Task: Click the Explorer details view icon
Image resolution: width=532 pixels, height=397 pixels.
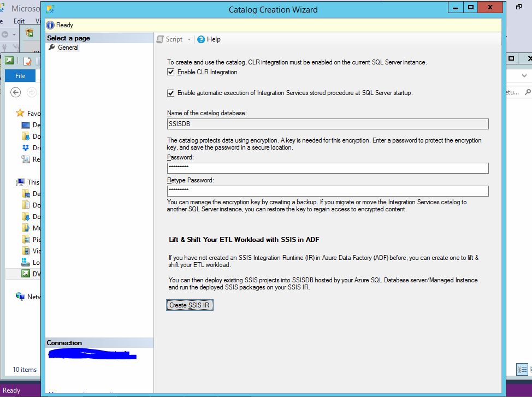Action: 522,369
